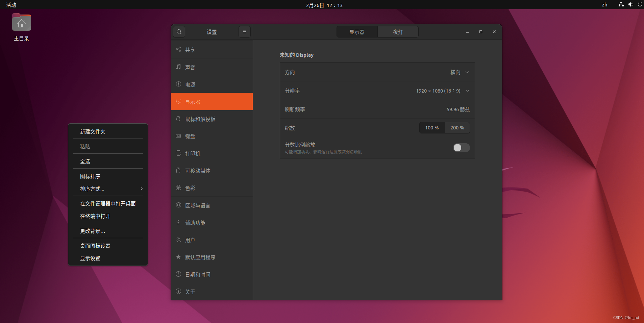Close the Settings window
This screenshot has width=644, height=323.
tap(494, 32)
